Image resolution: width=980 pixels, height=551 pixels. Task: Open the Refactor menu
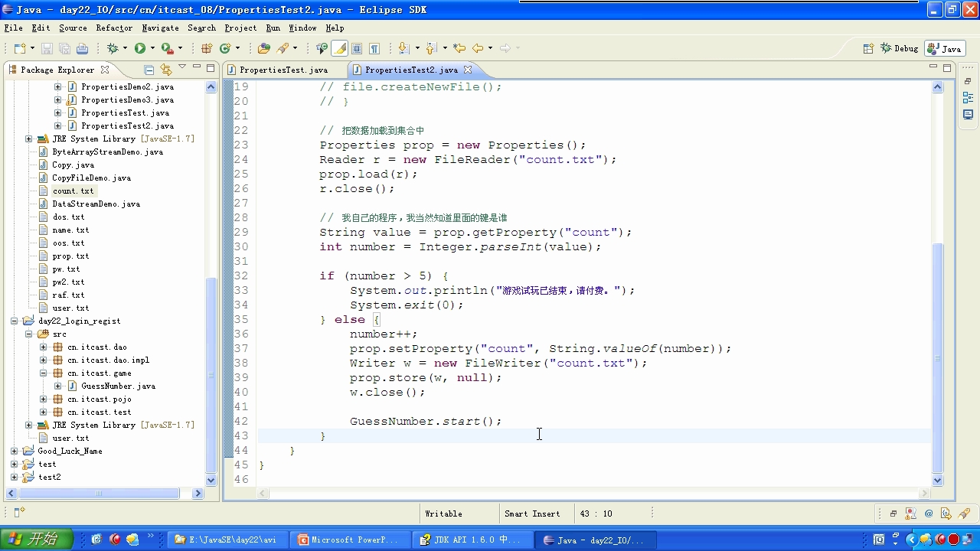(114, 28)
